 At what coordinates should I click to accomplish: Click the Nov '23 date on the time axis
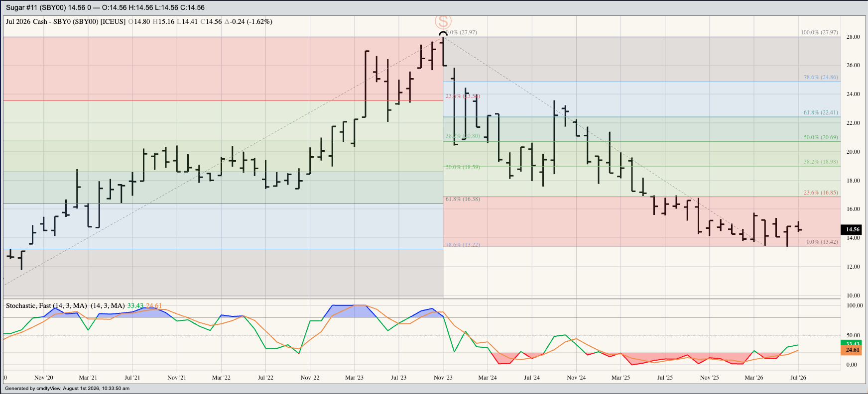[443, 378]
